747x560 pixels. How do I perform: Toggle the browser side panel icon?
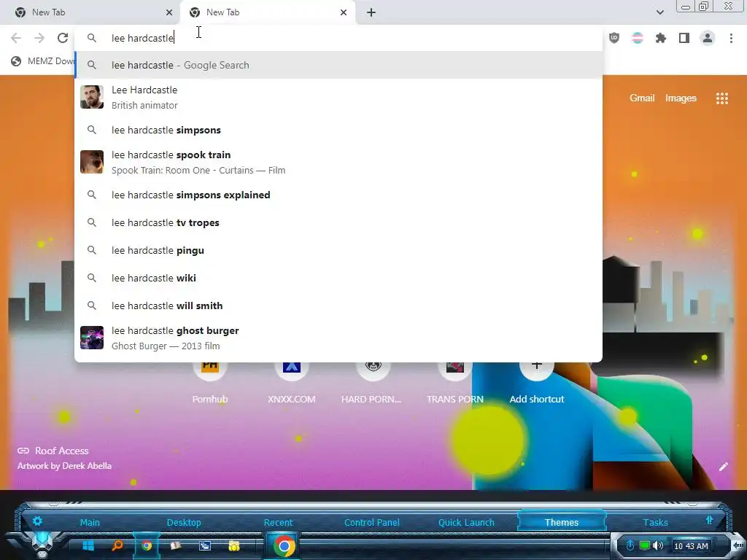coord(684,38)
